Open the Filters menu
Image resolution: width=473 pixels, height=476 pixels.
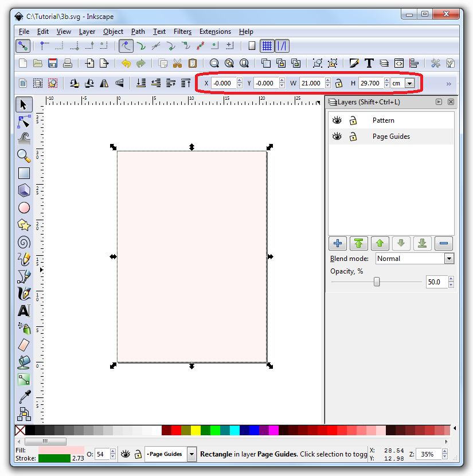(x=182, y=32)
